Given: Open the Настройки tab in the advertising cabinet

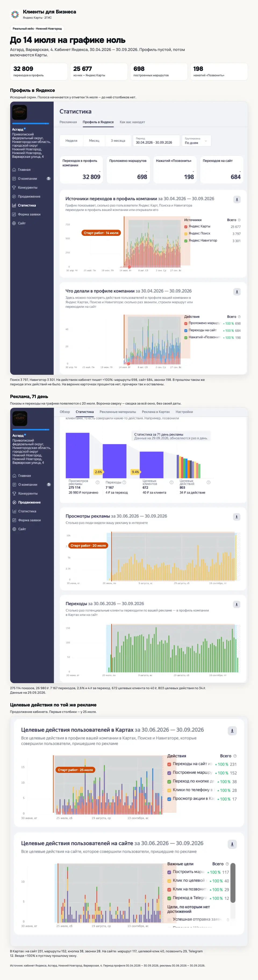Looking at the screenshot, I should (184, 412).
